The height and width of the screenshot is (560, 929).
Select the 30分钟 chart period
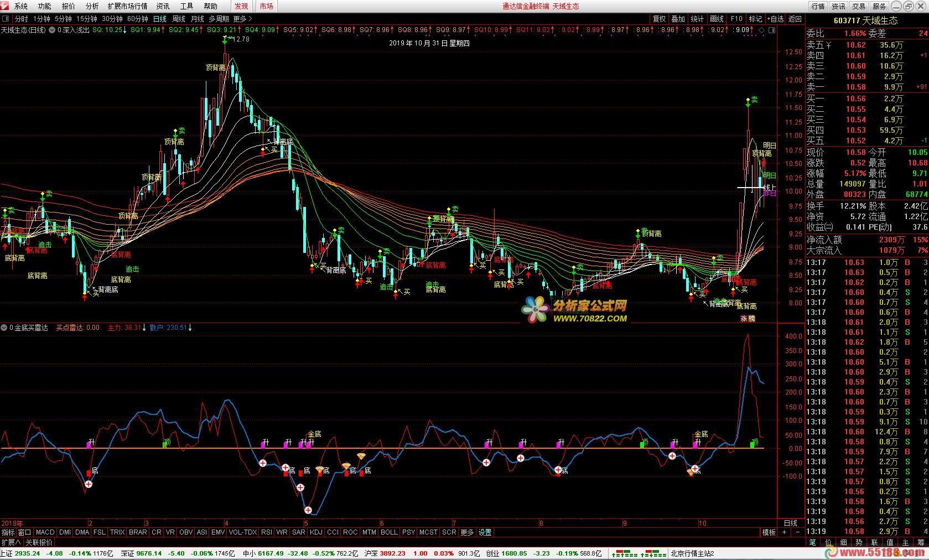(112, 19)
